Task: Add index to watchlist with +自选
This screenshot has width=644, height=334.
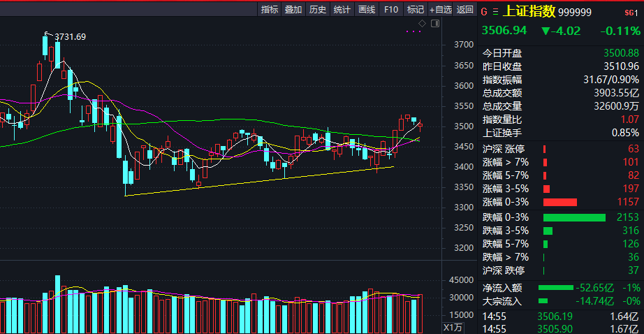Action: pos(441,9)
